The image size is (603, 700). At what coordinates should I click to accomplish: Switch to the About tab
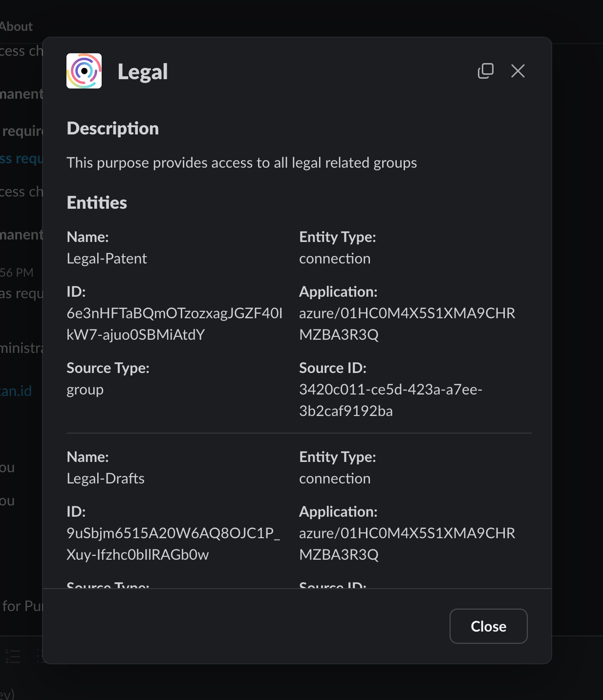coord(16,26)
